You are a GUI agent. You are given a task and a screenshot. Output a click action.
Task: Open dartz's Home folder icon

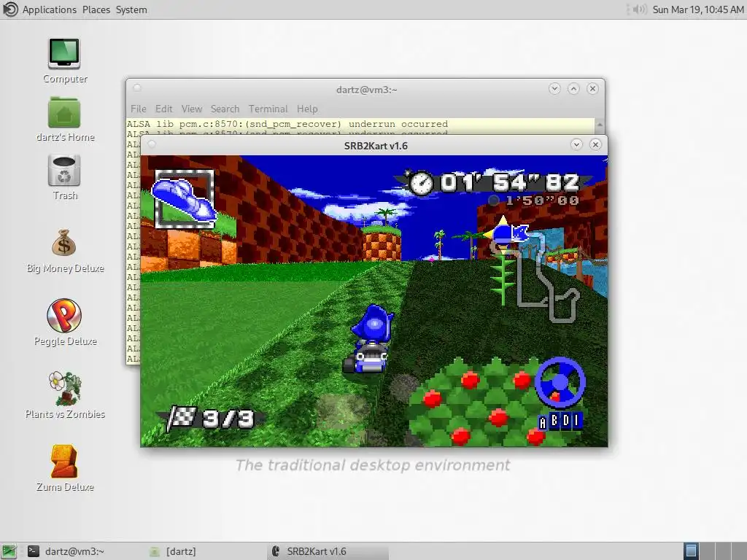(x=64, y=112)
